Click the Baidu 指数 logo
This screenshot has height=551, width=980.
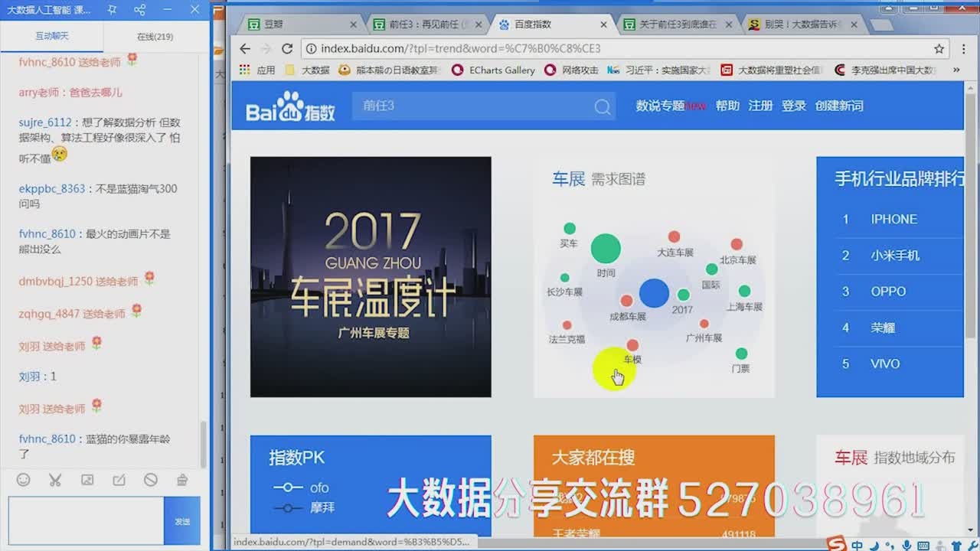(x=291, y=107)
